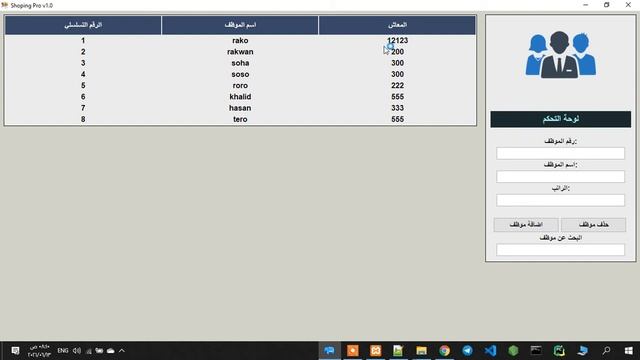Click serial number 1 cell
The height and width of the screenshot is (360, 640).
click(x=83, y=40)
